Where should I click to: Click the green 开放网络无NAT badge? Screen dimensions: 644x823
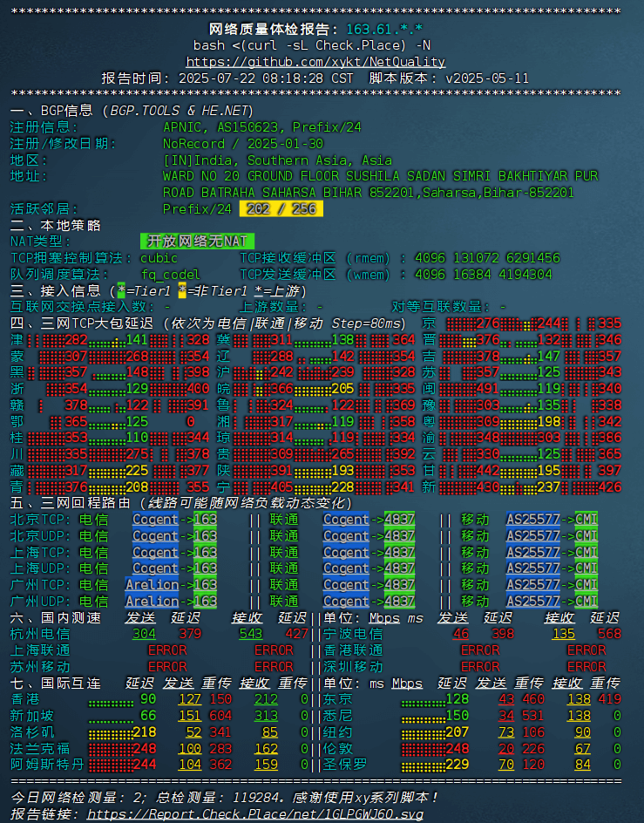[197, 241]
